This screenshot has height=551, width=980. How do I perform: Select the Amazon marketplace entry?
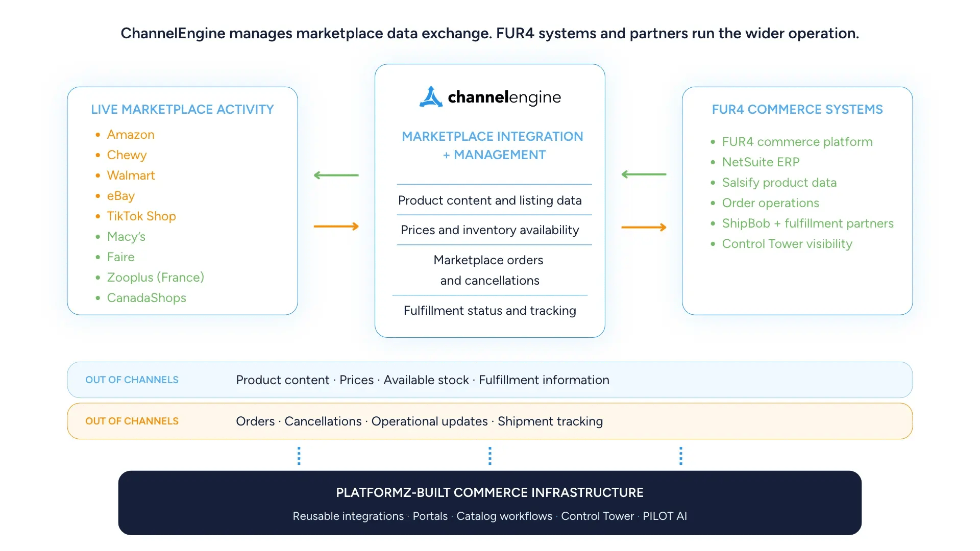click(131, 135)
